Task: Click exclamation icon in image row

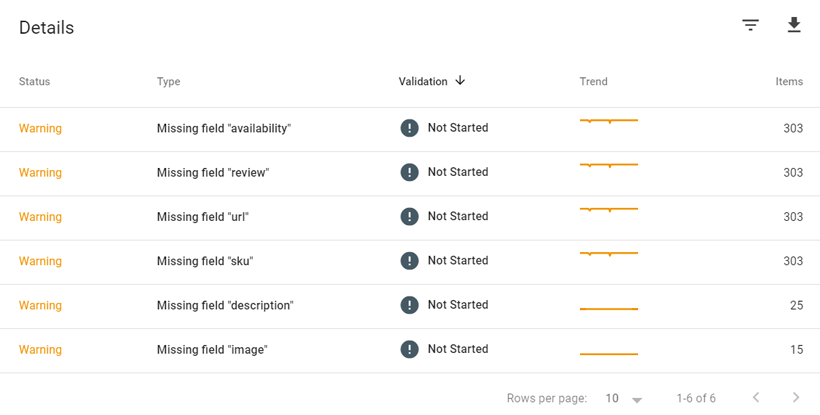Action: click(409, 349)
